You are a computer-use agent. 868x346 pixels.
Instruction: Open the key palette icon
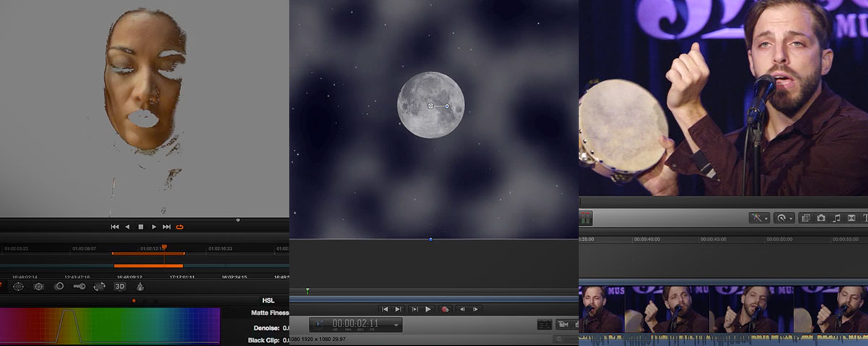point(79,286)
